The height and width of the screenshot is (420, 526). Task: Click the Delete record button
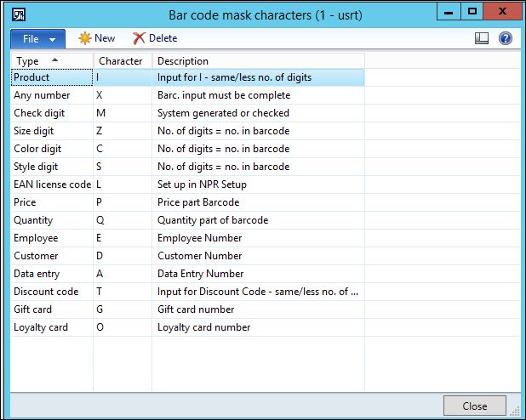pyautogui.click(x=155, y=38)
